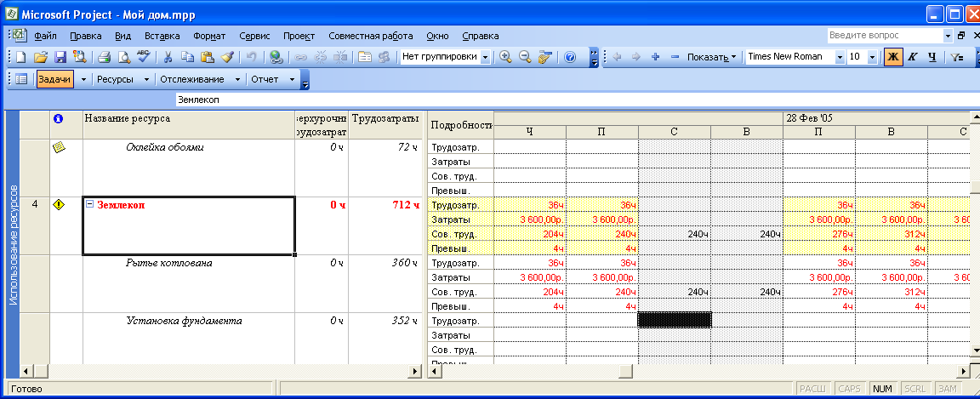Toggle italic К formatting

pos(913,57)
